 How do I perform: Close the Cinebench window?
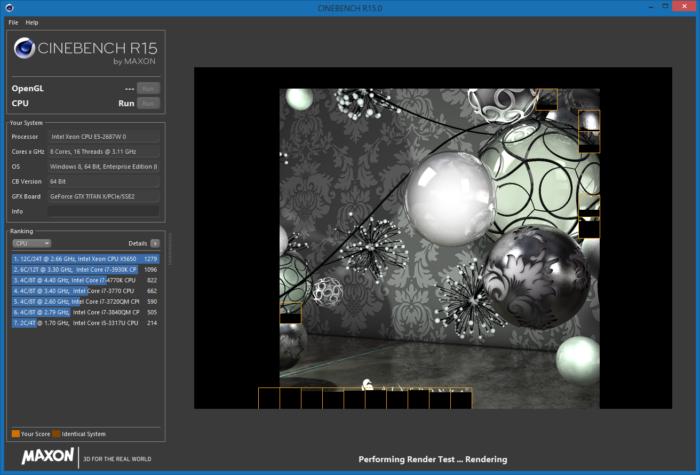685,6
